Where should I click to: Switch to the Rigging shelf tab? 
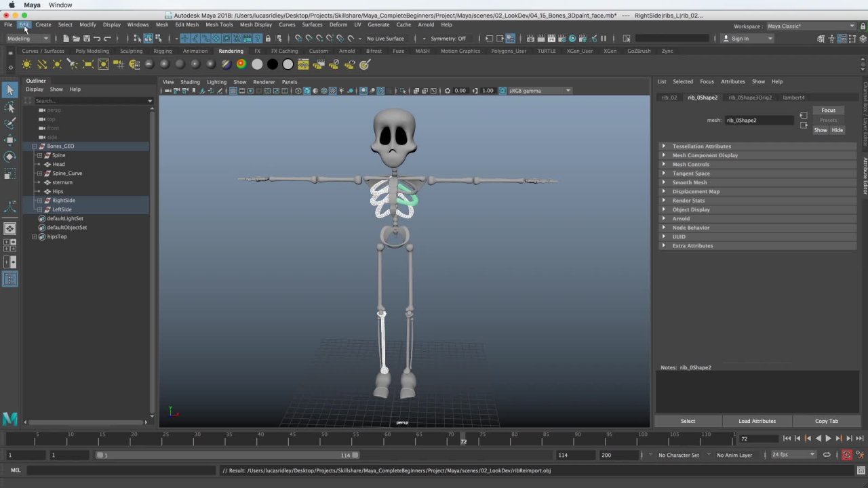pos(162,51)
